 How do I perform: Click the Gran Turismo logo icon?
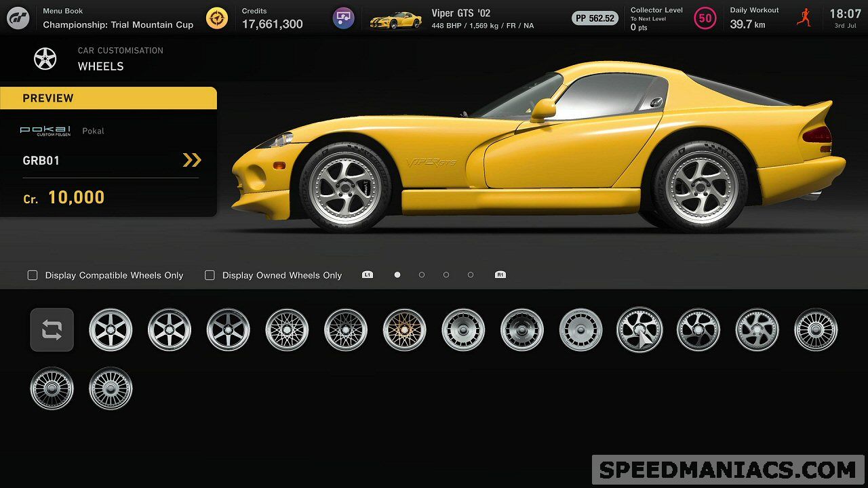[18, 18]
